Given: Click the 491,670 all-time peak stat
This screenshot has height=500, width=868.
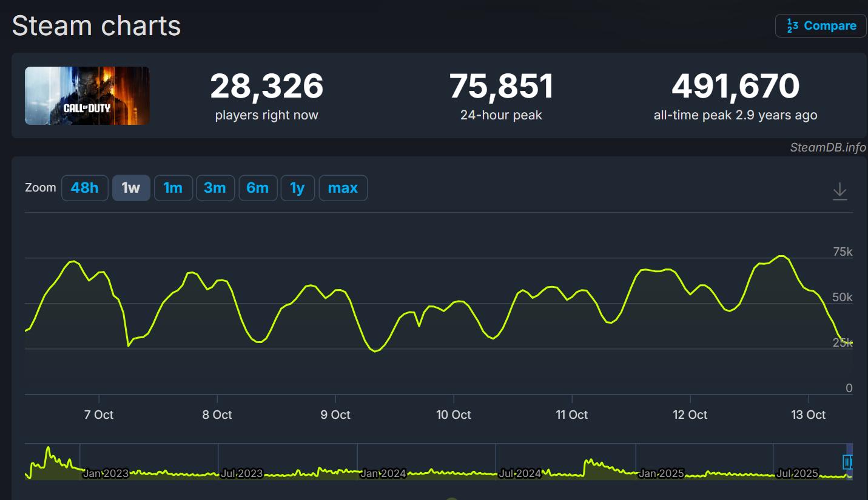Looking at the screenshot, I should [735, 86].
